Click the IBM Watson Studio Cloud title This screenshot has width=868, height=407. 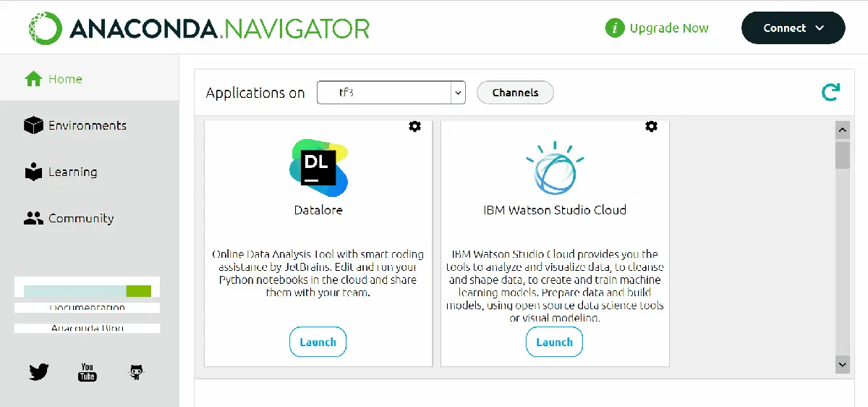coord(555,210)
